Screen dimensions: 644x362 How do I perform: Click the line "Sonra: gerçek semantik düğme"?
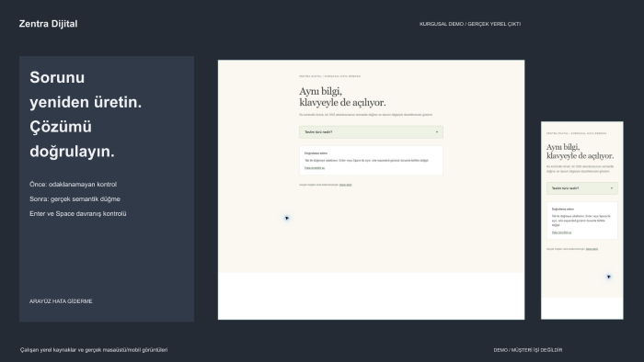tap(75, 198)
